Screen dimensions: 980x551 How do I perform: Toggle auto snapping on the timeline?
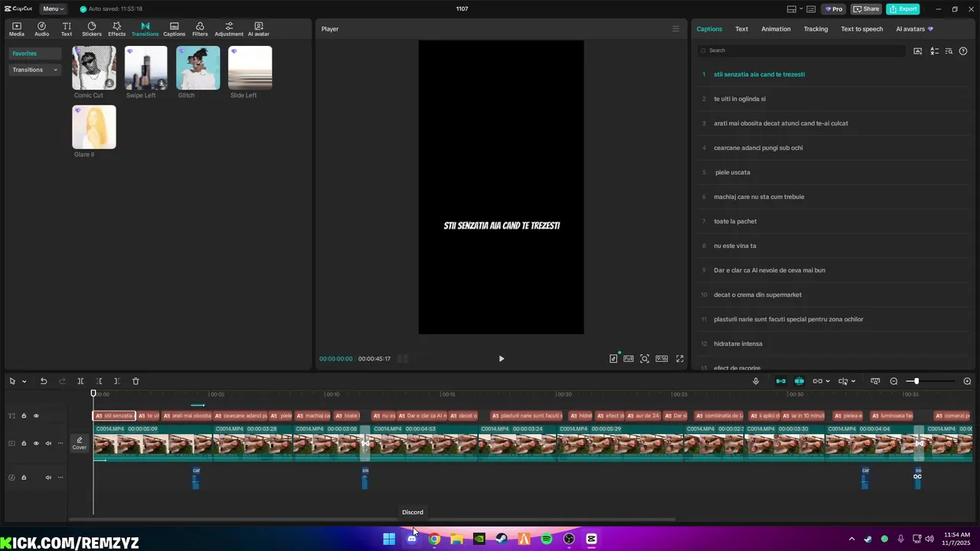(799, 381)
